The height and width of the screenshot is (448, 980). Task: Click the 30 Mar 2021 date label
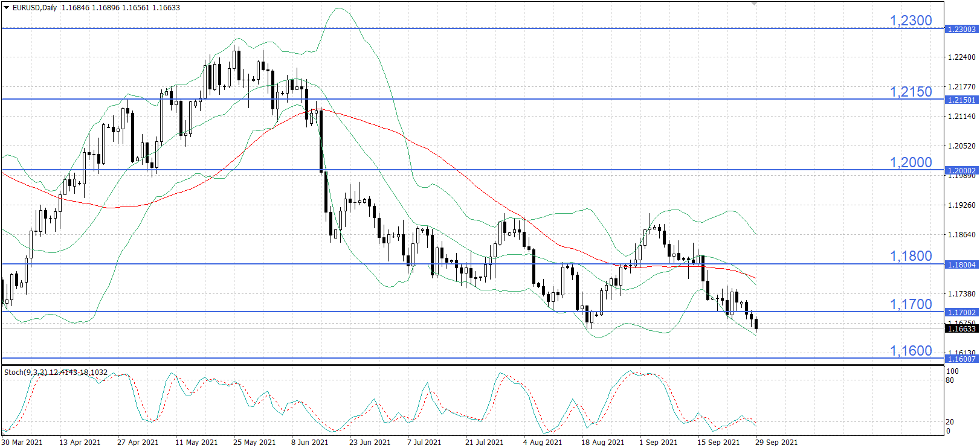22,442
